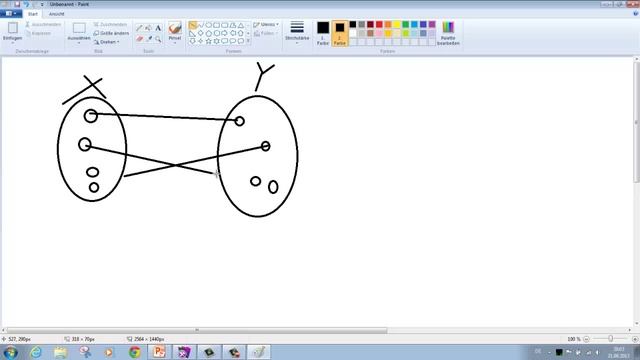
Task: Switch to the Start ribbon tab
Action: click(33, 14)
